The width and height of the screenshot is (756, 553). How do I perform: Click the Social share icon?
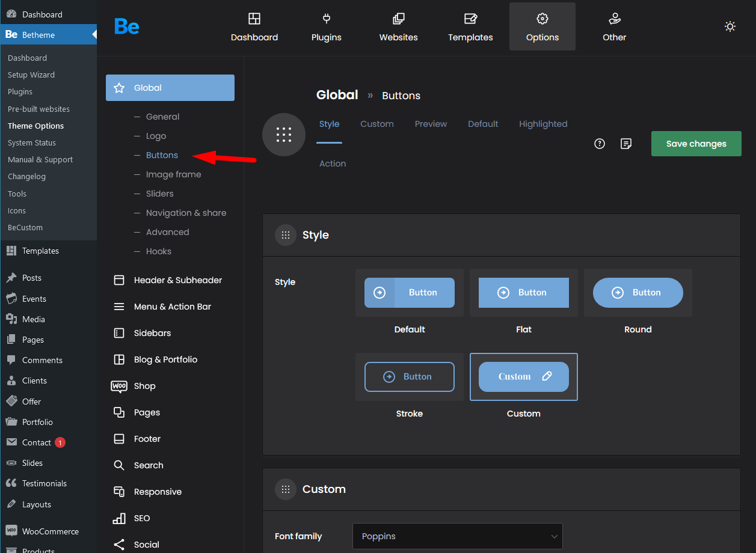pos(119,545)
